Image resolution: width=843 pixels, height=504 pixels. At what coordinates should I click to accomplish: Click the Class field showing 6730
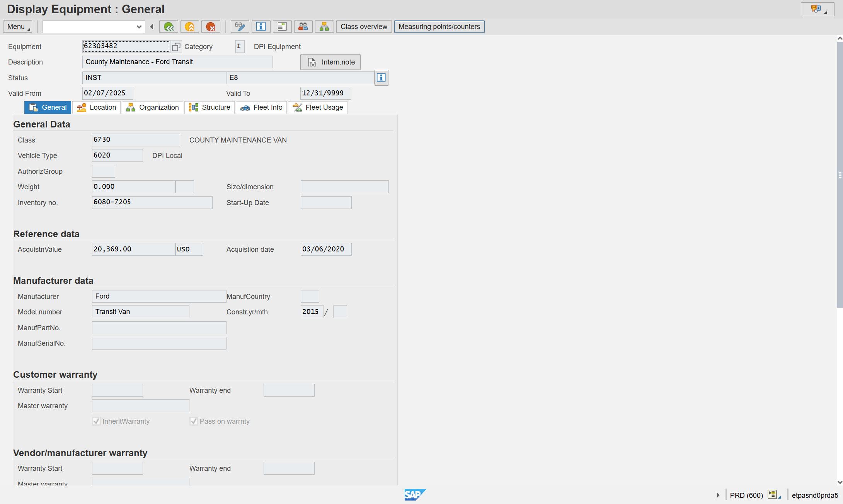click(136, 140)
